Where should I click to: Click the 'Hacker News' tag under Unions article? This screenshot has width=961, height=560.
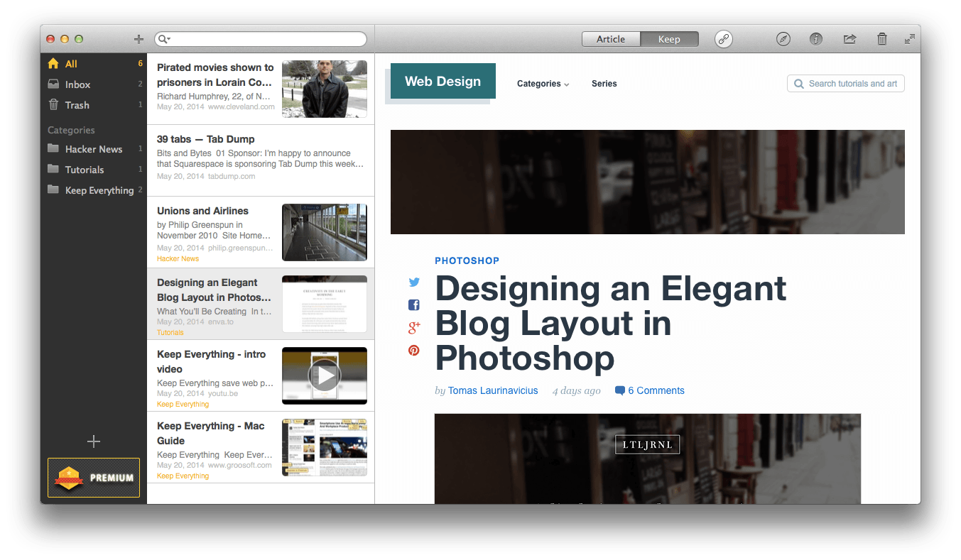[178, 259]
